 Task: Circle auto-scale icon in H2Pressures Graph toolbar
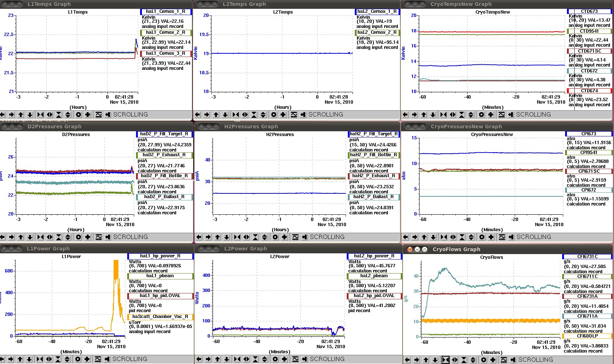[x=275, y=237]
